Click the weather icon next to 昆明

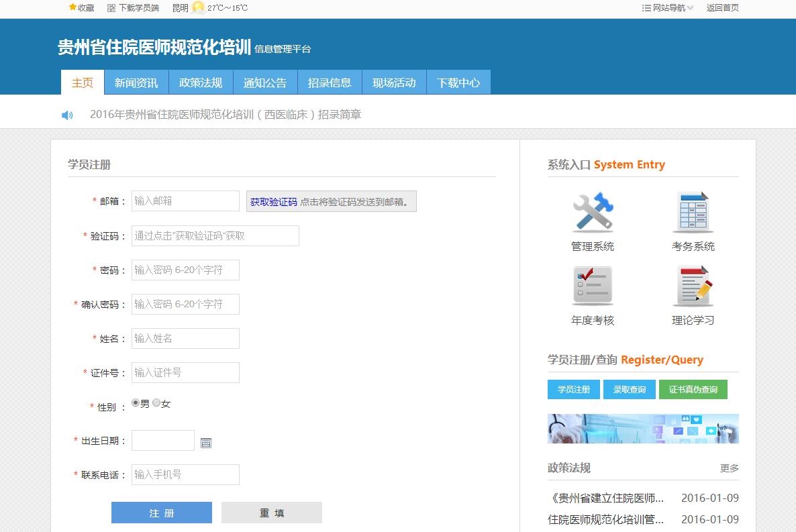(x=198, y=8)
